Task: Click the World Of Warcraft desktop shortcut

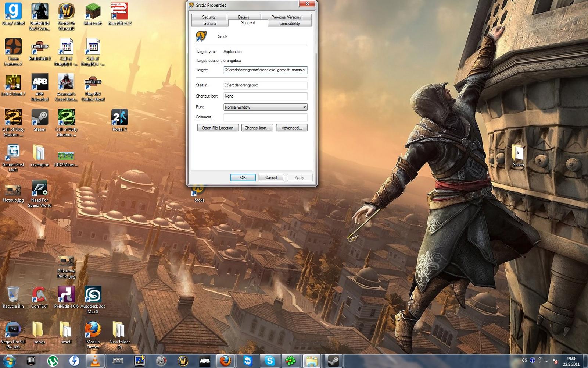Action: click(66, 17)
